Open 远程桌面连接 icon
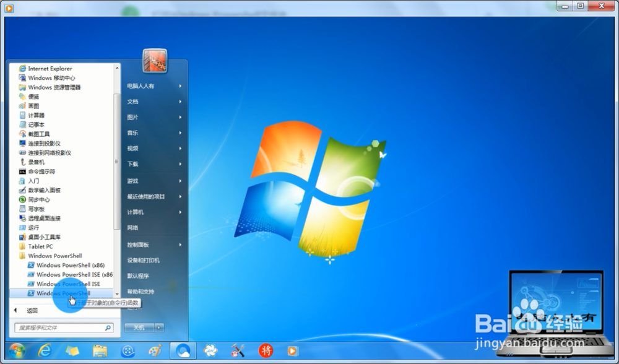619x364 pixels. click(22, 219)
